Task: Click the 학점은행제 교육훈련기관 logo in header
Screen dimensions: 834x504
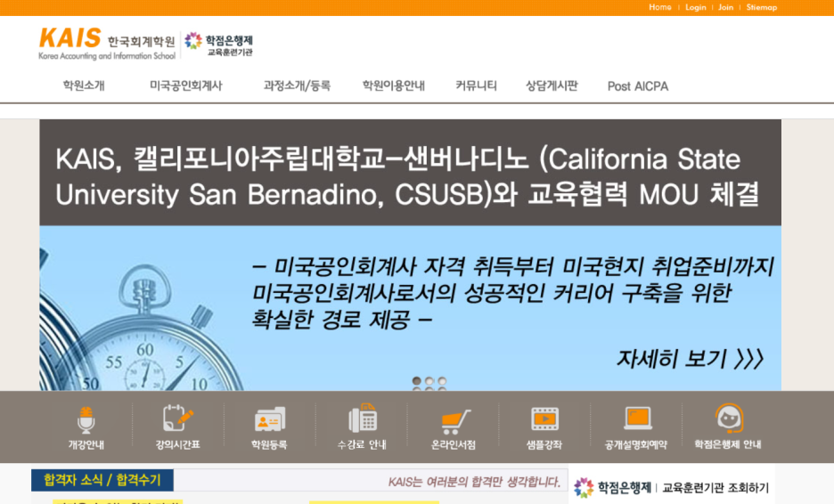Action: [x=218, y=44]
